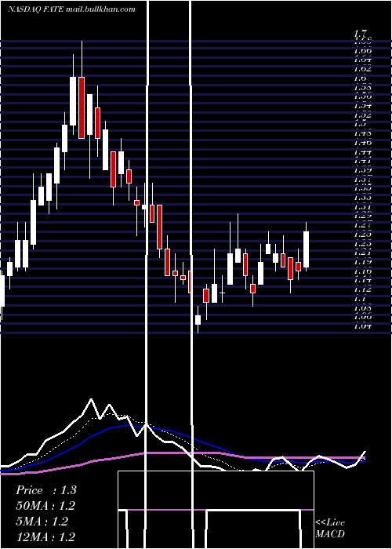Click the '12MA : 1.2' value text
Screen dimensions: 392x549
pyautogui.click(x=45, y=536)
